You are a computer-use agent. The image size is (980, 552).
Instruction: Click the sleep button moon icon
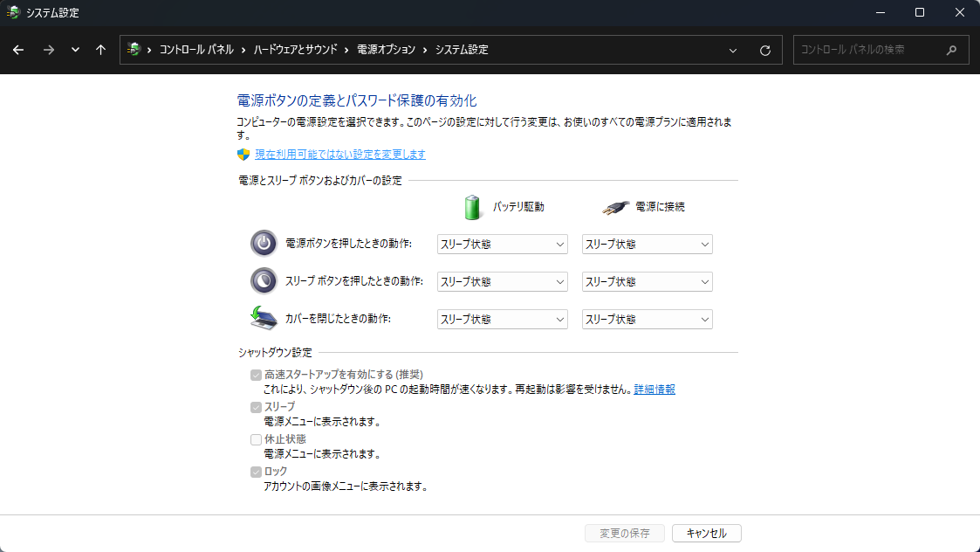pos(264,281)
